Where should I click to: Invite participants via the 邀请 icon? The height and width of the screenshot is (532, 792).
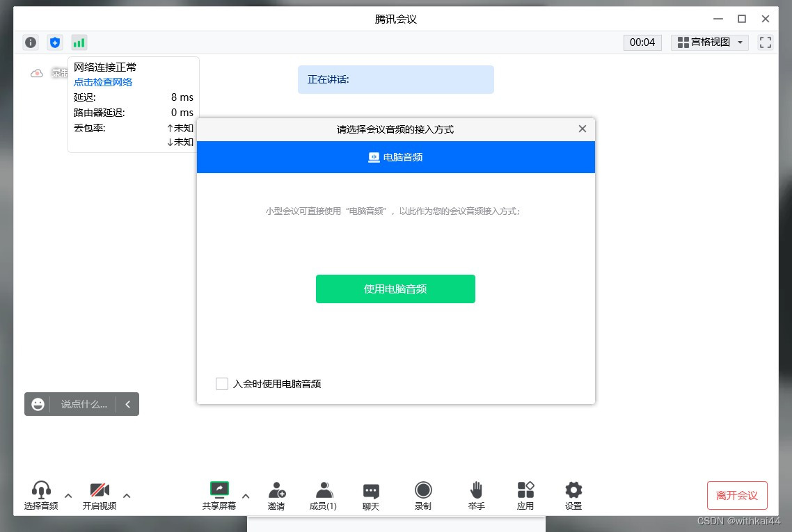tap(276, 494)
